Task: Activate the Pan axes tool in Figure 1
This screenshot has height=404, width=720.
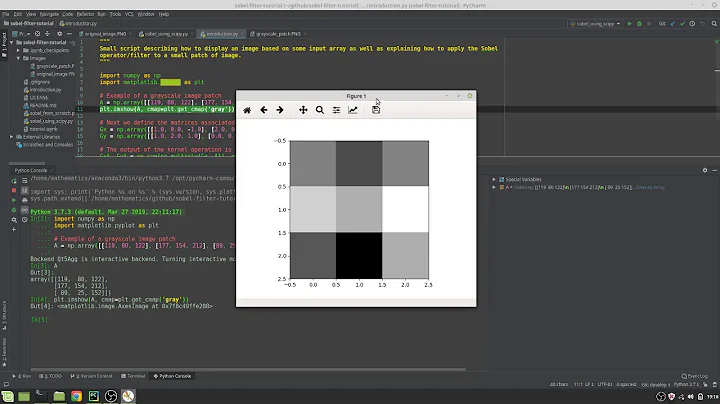Action: (303, 110)
